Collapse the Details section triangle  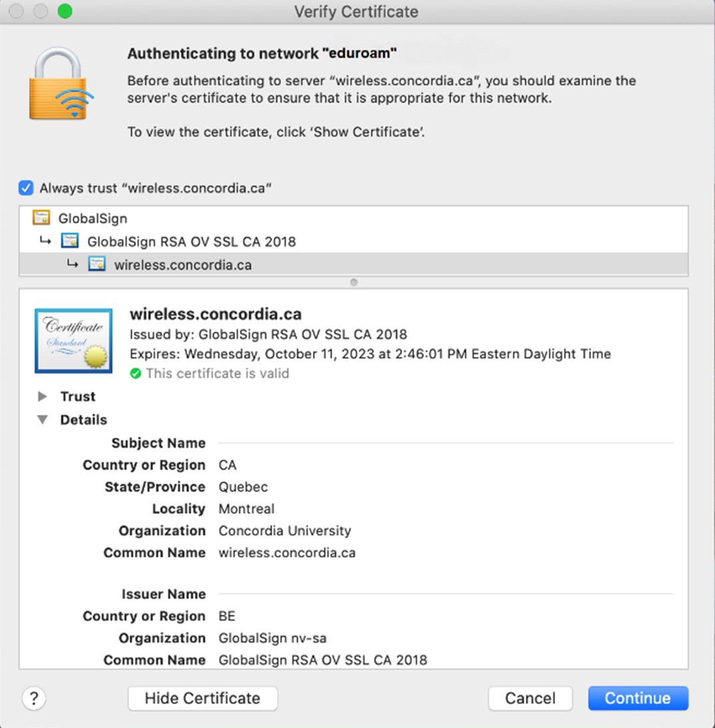(42, 420)
